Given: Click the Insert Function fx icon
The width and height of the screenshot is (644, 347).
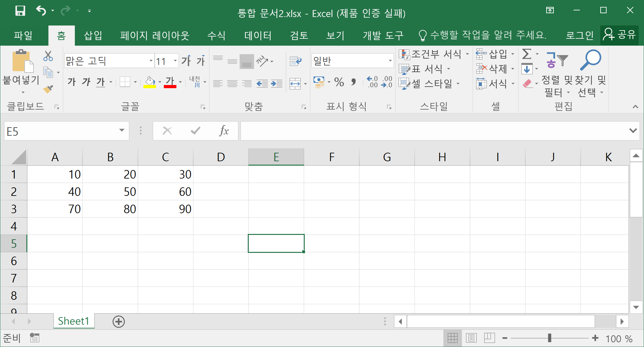Looking at the screenshot, I should coord(224,131).
